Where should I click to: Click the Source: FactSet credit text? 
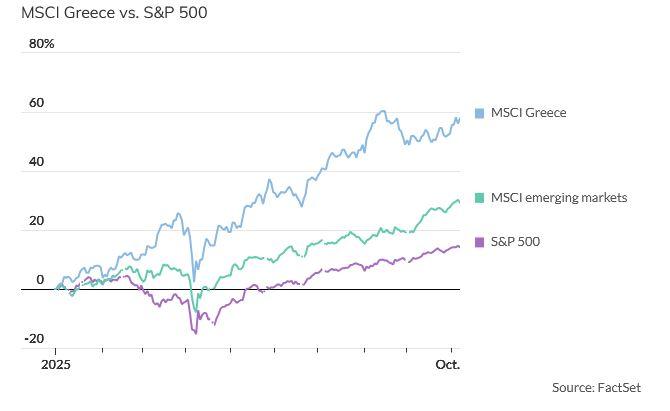[596, 387]
